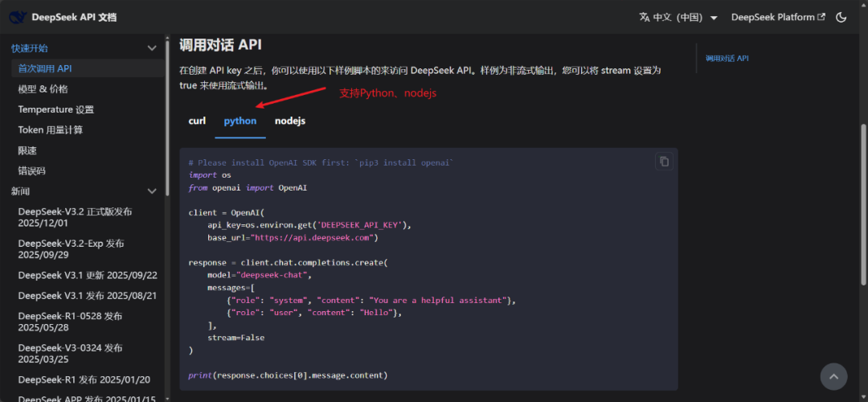Click the model="deepseek-chat" code line
This screenshot has height=402, width=868.
[x=260, y=275]
